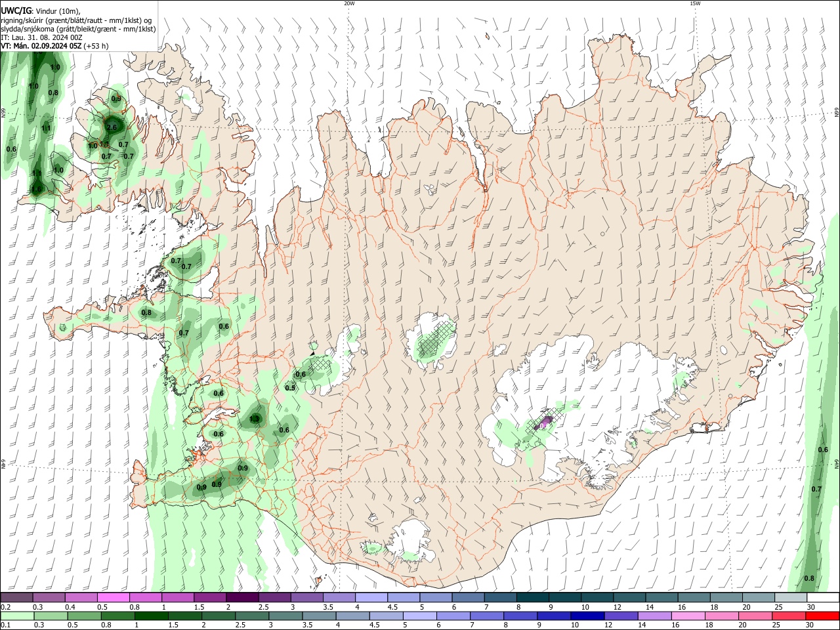
Task: Pick the deep blue swatch between 10 and 12
Action: (587, 616)
